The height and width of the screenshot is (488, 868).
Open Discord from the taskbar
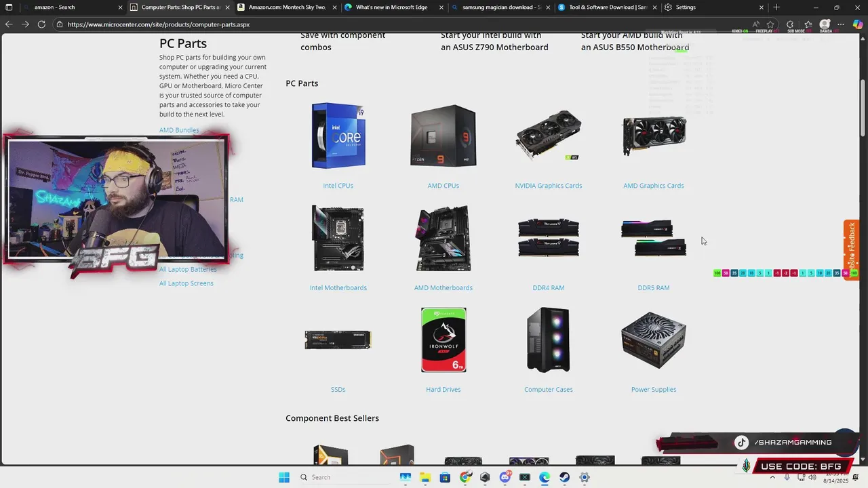point(505,477)
